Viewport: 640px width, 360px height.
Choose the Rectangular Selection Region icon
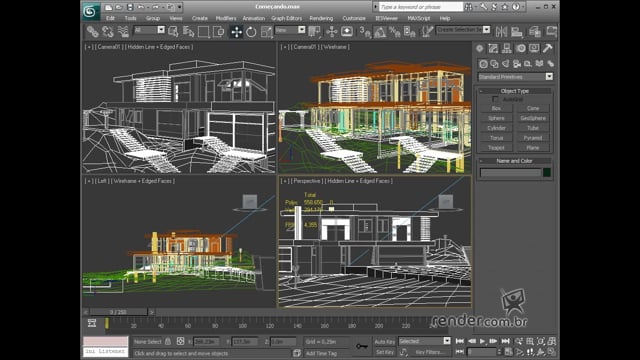pos(203,31)
